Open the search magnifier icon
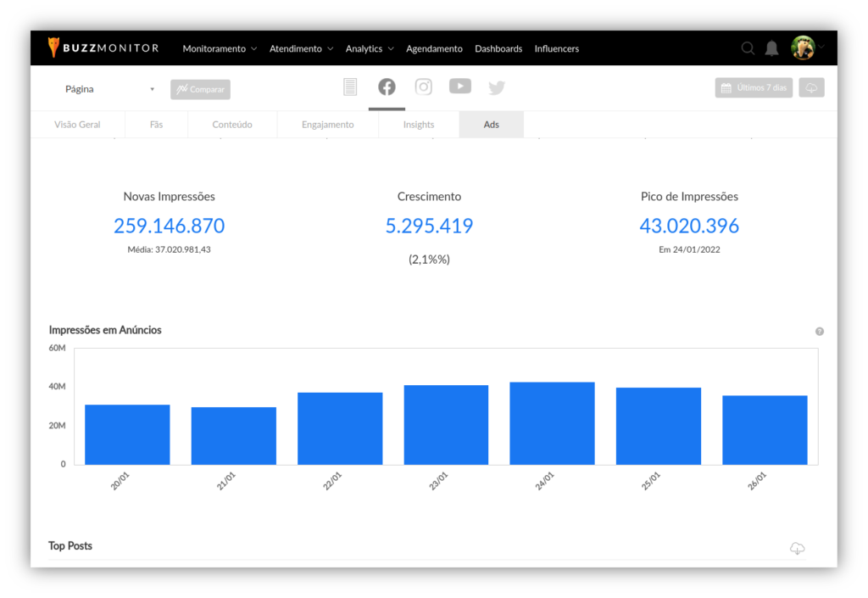868x598 pixels. tap(748, 48)
